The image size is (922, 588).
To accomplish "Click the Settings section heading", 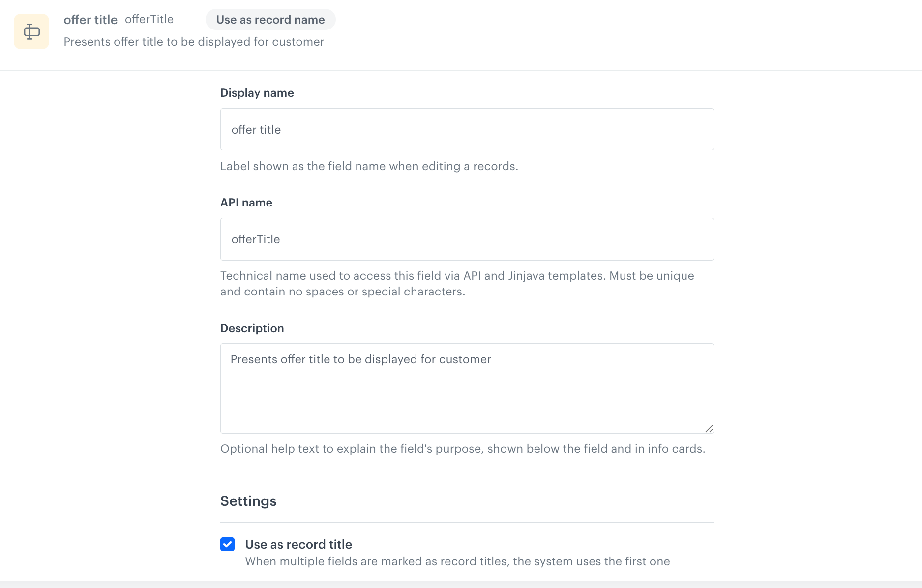I will point(248,501).
